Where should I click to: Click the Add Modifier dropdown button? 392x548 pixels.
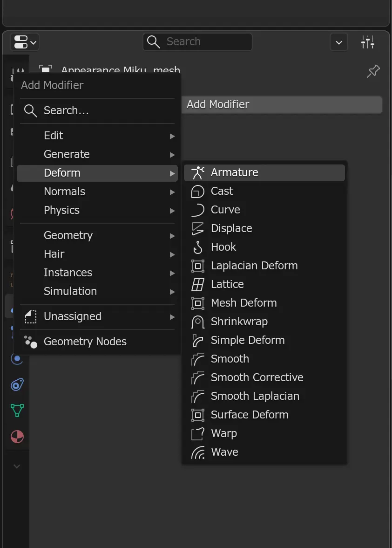281,104
